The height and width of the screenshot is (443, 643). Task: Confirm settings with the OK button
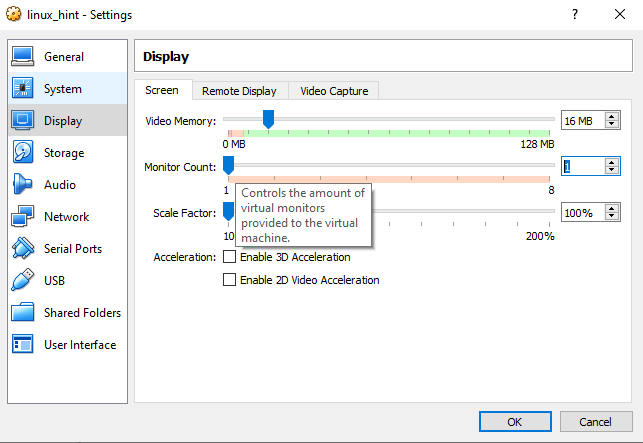(515, 422)
